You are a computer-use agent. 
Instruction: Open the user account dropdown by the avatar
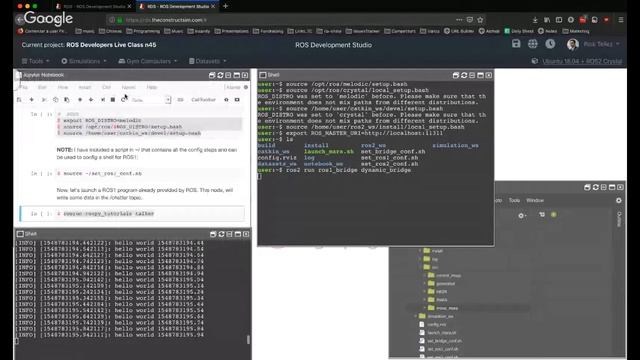tap(593, 44)
